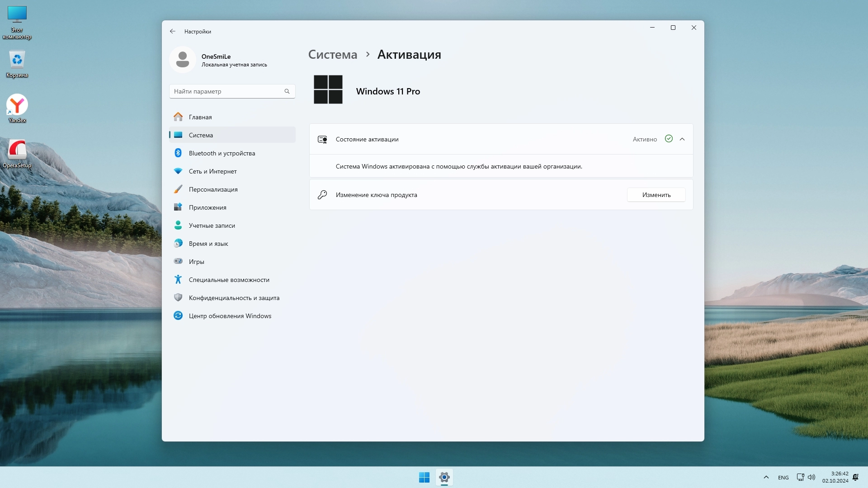Viewport: 868px width, 488px height.
Task: Open the Windows Start menu
Action: tap(424, 477)
